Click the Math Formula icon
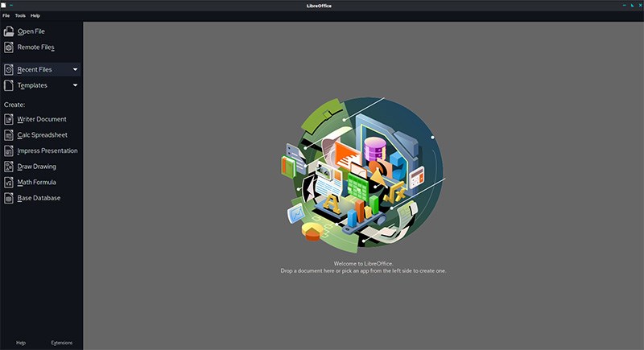 tap(9, 182)
